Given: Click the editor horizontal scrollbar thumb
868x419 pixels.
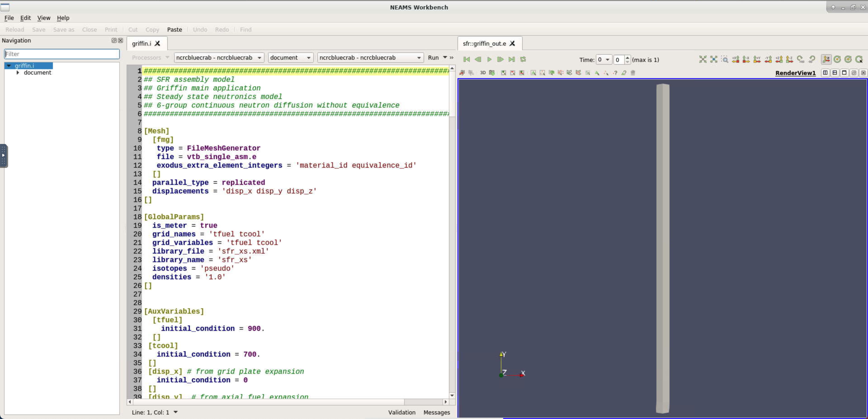Looking at the screenshot, I should 268,402.
